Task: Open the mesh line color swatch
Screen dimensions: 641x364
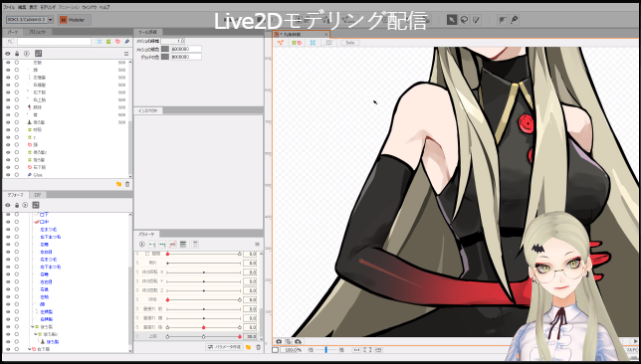Action: [165, 49]
